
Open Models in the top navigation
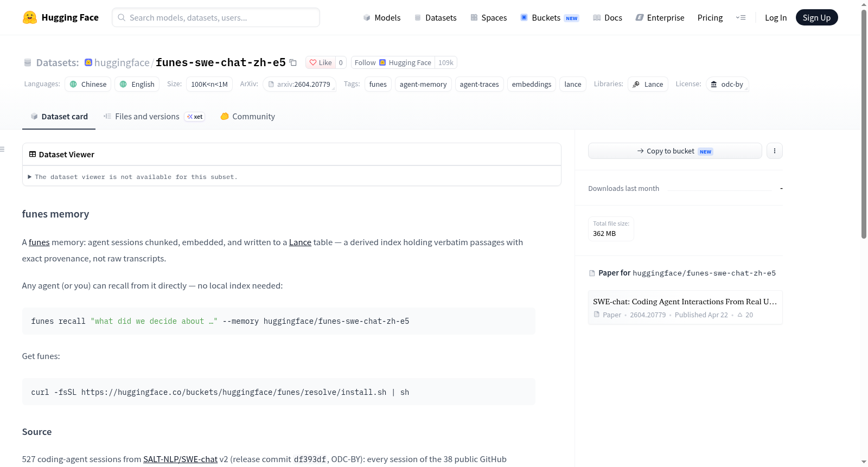(x=382, y=17)
